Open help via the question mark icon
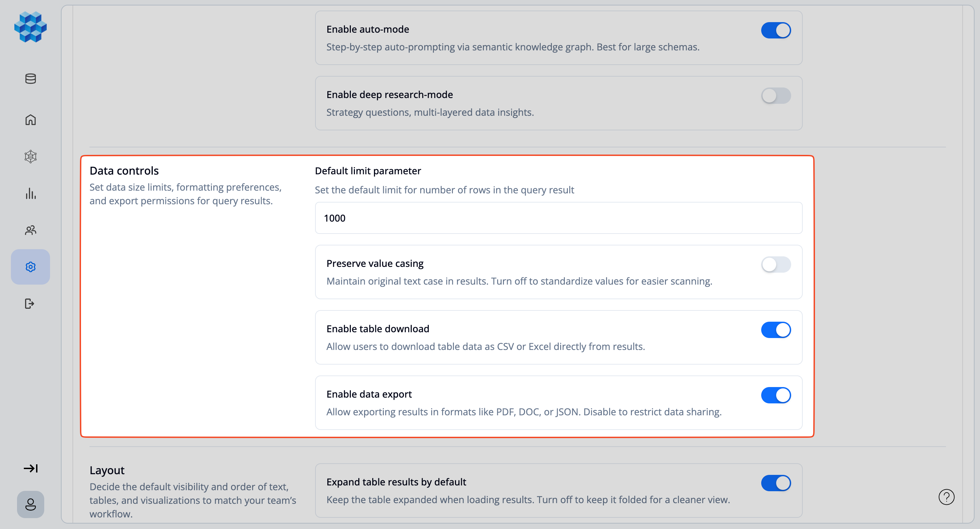Screen dimensions: 980x529 (x=947, y=497)
